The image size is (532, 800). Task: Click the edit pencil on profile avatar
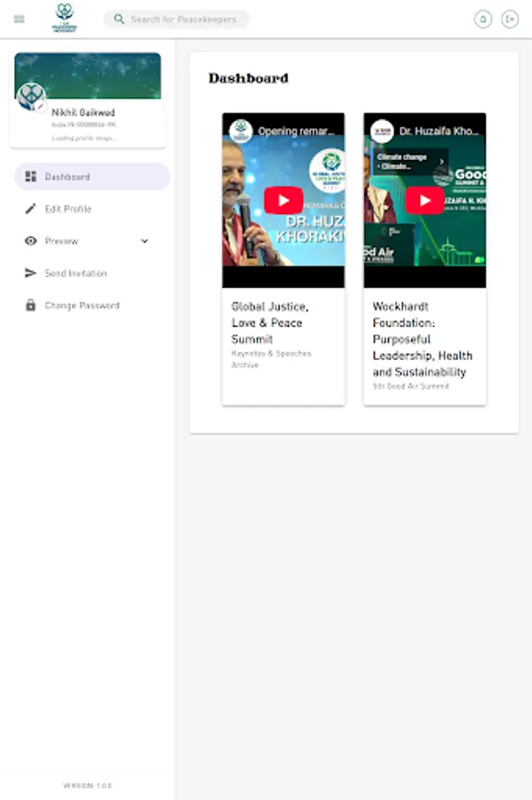[41, 106]
